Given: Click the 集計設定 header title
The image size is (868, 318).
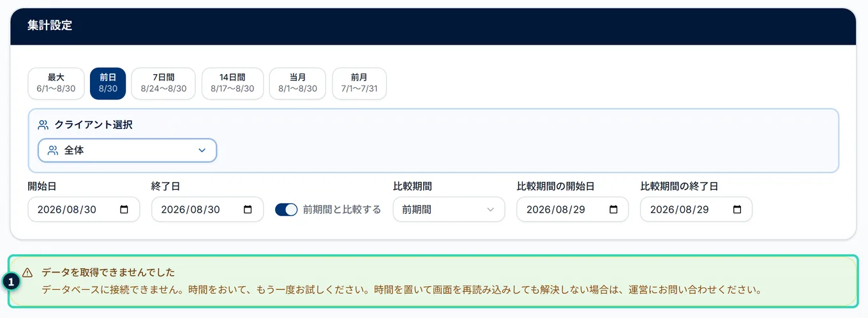Looking at the screenshot, I should 50,26.
